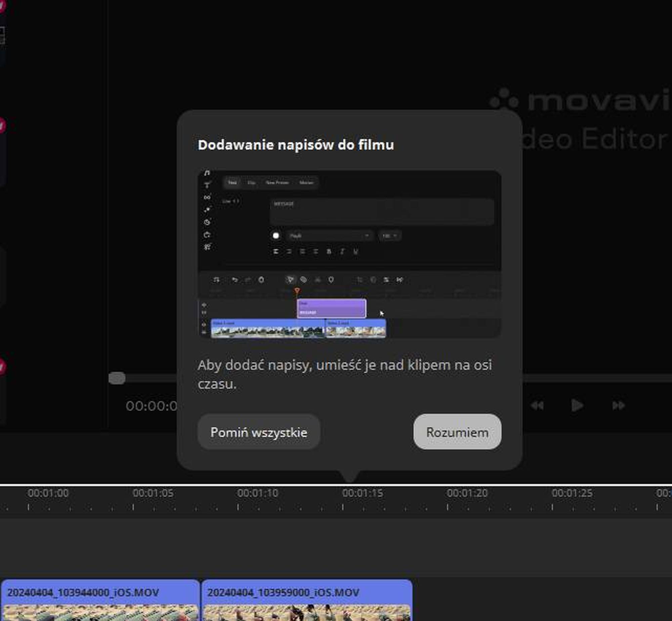Click the orange playhead marker in tutorial preview

coord(297,290)
